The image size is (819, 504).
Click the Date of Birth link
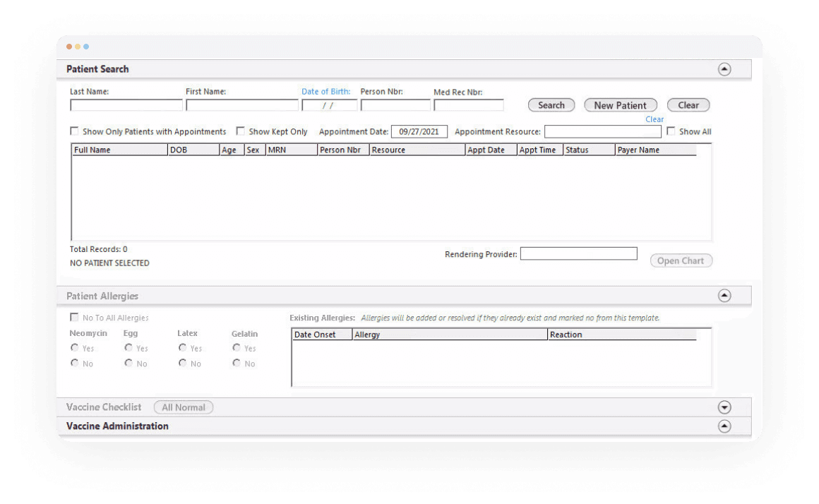[325, 91]
